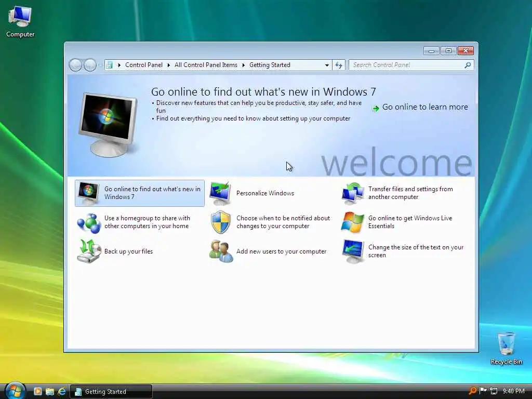Click the text size monitor icon

(353, 251)
